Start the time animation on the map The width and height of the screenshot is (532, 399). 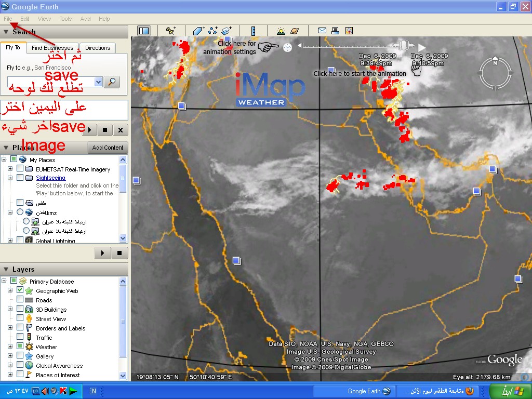[x=422, y=47]
